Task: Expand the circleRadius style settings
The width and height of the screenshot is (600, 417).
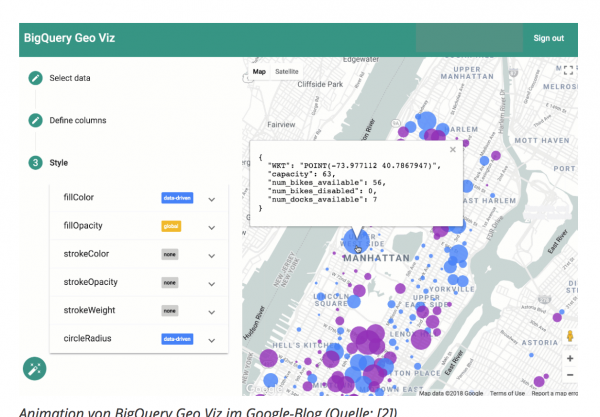Action: point(212,339)
